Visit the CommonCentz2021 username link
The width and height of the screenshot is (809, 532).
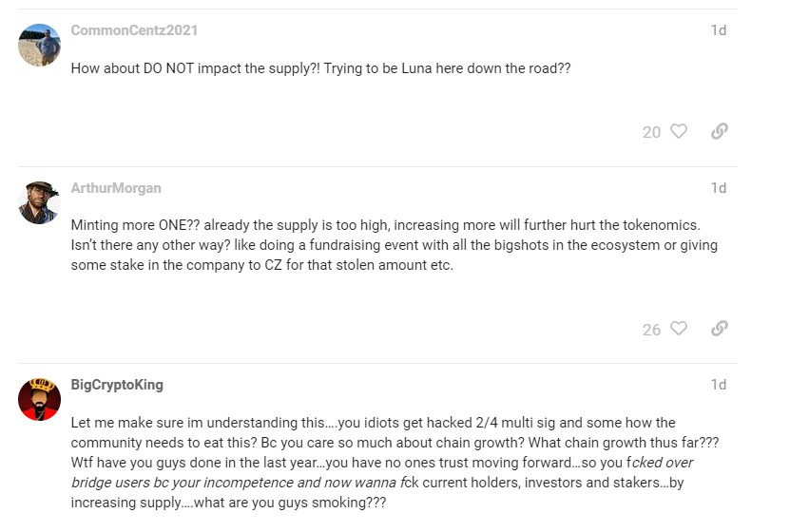[134, 30]
